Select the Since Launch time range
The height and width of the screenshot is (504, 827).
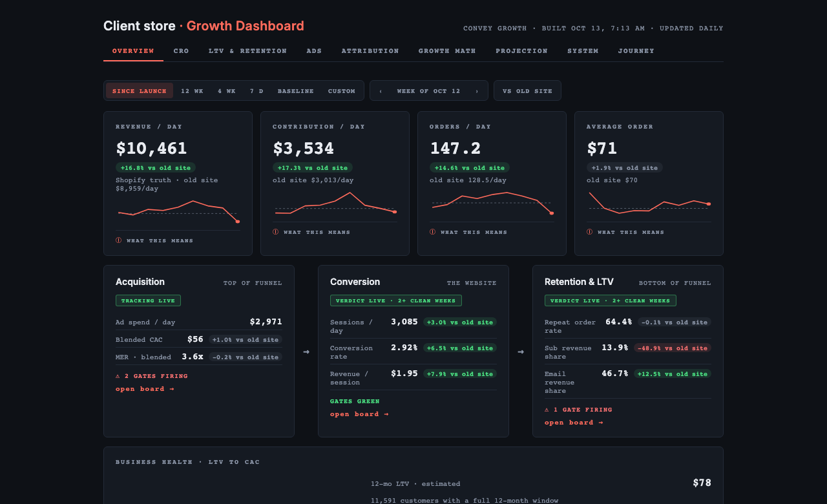140,91
